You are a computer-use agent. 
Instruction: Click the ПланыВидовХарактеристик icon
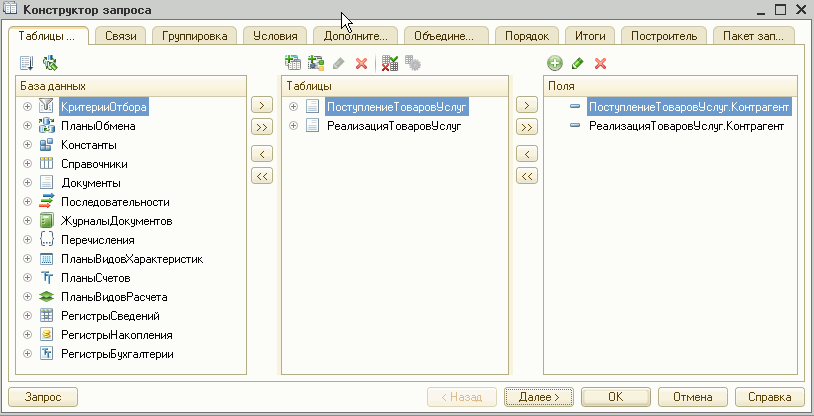click(47, 259)
